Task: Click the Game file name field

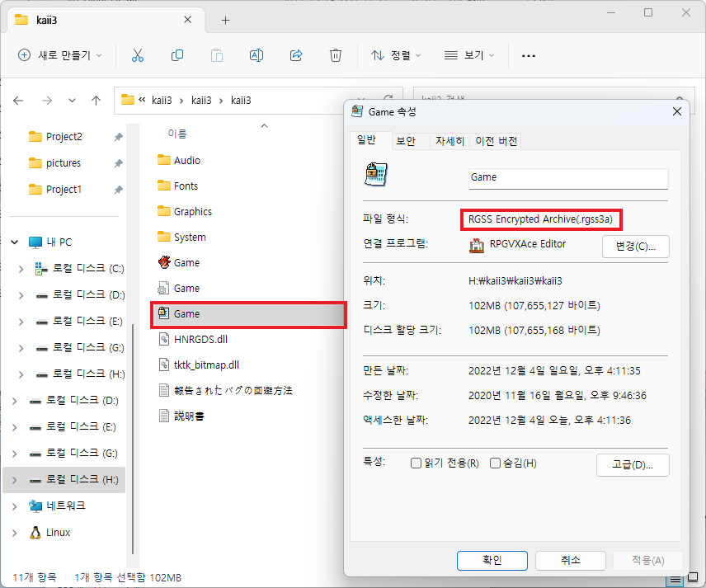Action: (x=568, y=178)
